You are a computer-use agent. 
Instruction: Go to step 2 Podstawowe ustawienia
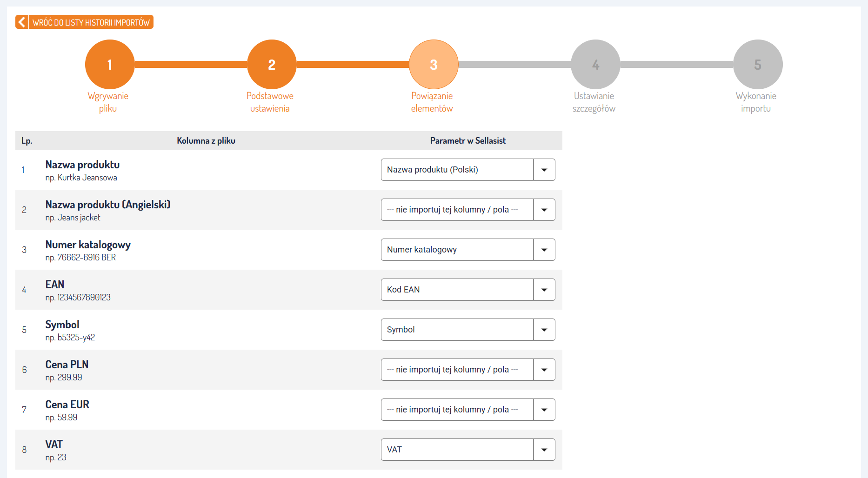click(272, 65)
